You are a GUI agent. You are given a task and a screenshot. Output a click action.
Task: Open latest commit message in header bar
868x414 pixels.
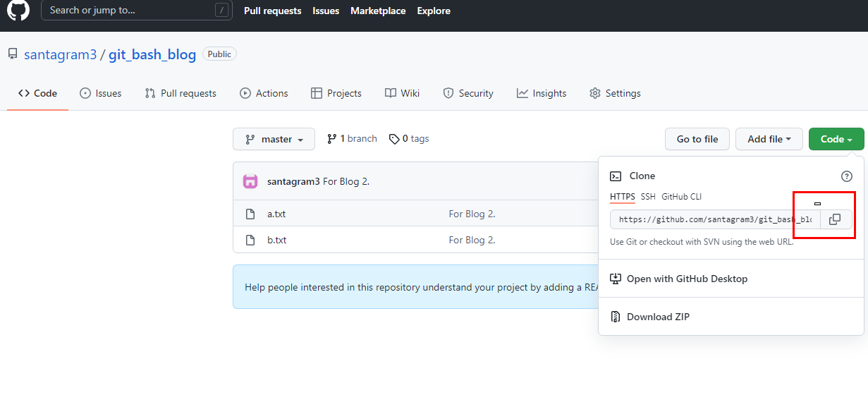click(346, 181)
